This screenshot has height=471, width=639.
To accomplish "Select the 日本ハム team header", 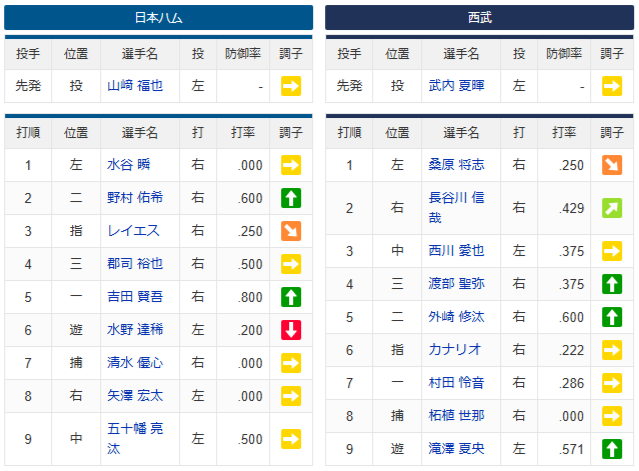I will [x=159, y=18].
